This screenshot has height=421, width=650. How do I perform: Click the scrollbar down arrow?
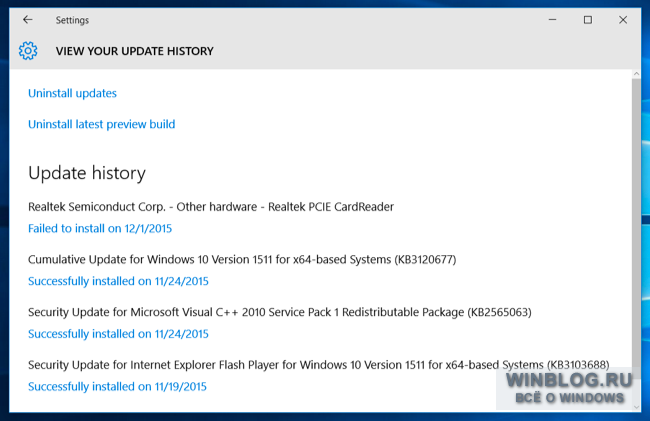pyautogui.click(x=636, y=407)
